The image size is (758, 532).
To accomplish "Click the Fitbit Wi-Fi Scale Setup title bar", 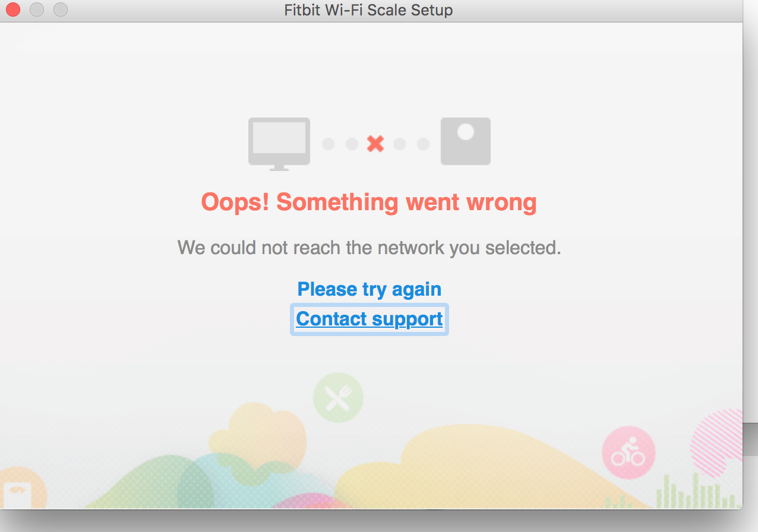I will coord(368,10).
